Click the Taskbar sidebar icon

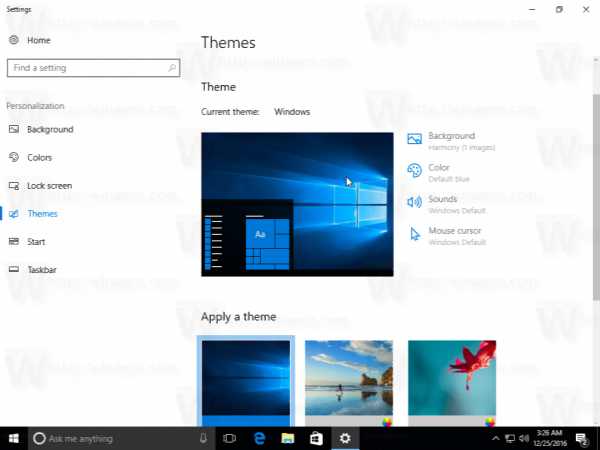(x=14, y=270)
